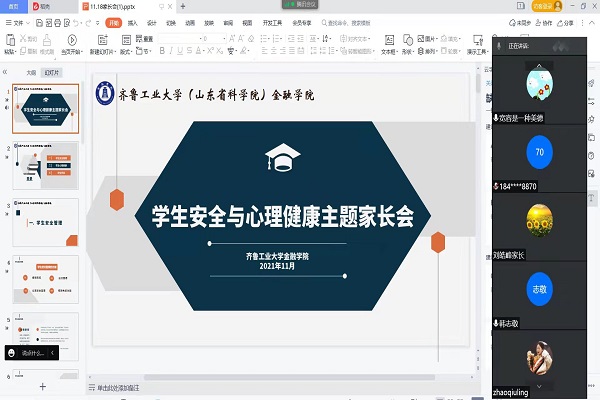This screenshot has width=600, height=400.
Task: Click the 协作 collaborate button
Action: click(544, 23)
